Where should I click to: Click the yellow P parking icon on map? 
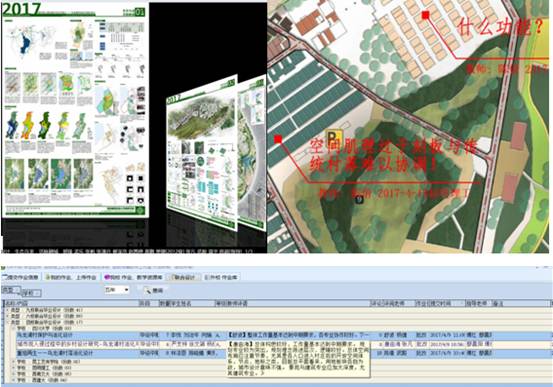[x=333, y=138]
